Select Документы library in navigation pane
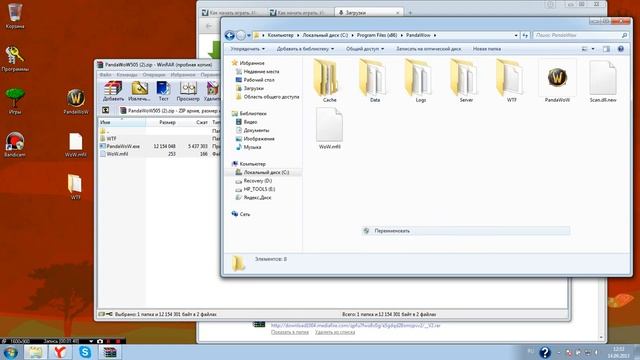This screenshot has width=640, height=360. click(x=256, y=130)
